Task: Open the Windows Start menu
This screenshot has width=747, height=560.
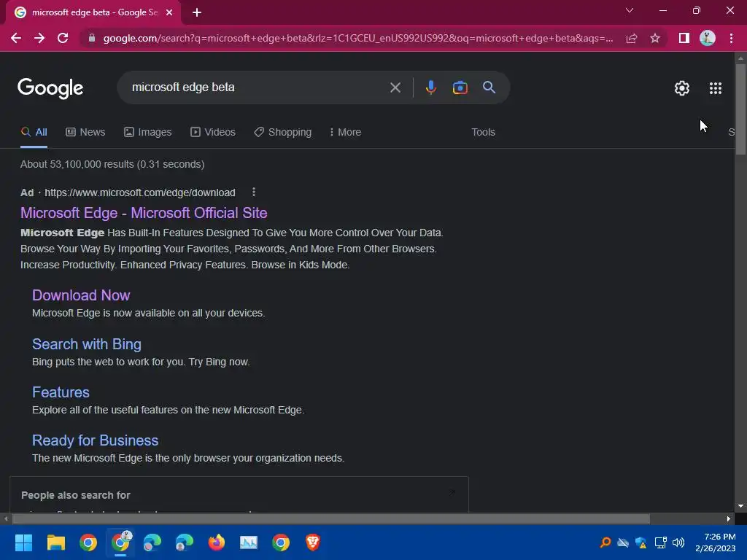Action: (23, 542)
